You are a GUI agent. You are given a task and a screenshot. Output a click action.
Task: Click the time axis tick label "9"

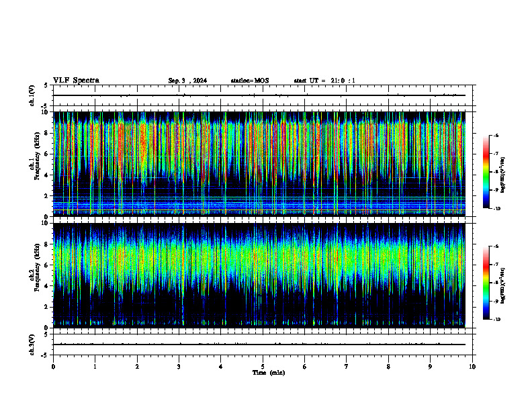tap(430, 367)
